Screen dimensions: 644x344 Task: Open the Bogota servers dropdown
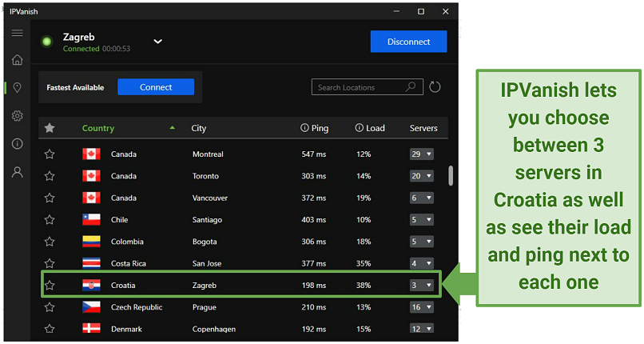pyautogui.click(x=421, y=242)
